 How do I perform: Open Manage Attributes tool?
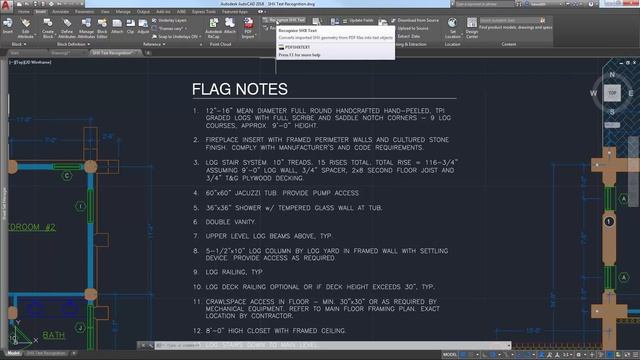click(x=86, y=28)
